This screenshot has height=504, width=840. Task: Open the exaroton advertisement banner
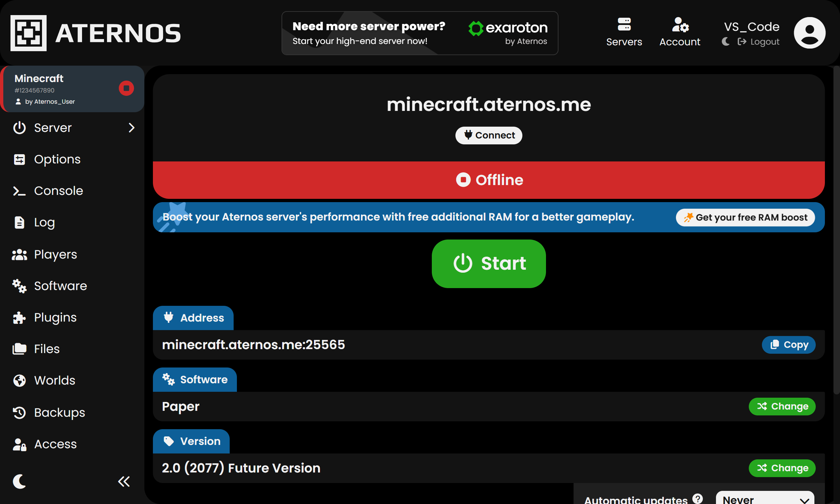point(420,33)
